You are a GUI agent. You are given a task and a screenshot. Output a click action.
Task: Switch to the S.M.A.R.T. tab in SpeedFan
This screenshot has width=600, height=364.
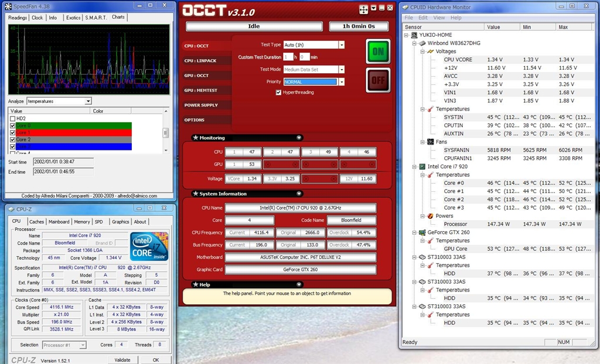[x=97, y=18]
